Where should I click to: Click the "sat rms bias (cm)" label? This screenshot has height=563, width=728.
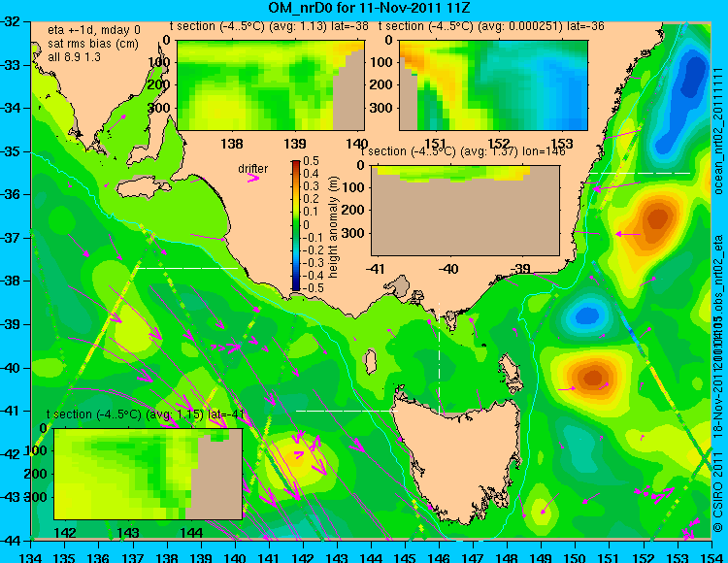(x=93, y=44)
